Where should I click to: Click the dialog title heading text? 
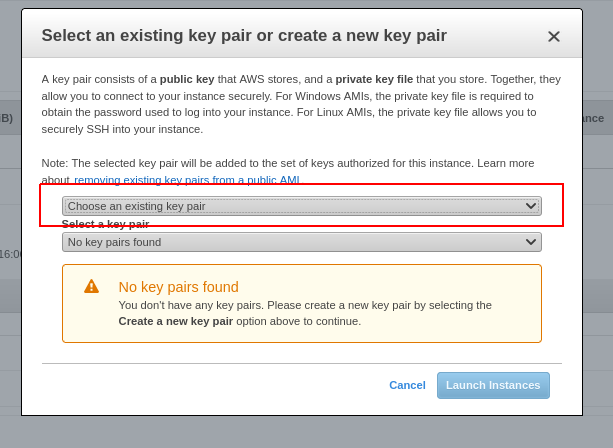tap(244, 36)
